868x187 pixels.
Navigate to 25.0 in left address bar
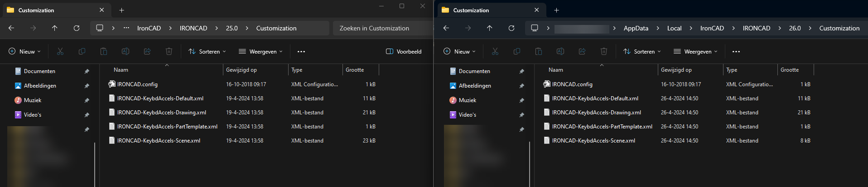point(232,28)
